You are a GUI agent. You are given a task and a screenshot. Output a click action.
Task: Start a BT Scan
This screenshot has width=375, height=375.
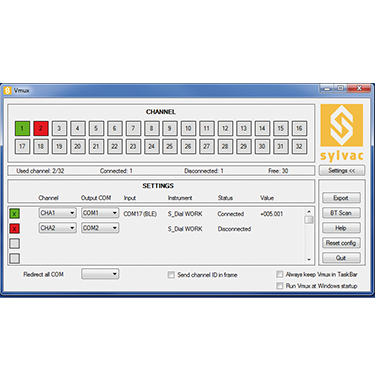(x=341, y=213)
